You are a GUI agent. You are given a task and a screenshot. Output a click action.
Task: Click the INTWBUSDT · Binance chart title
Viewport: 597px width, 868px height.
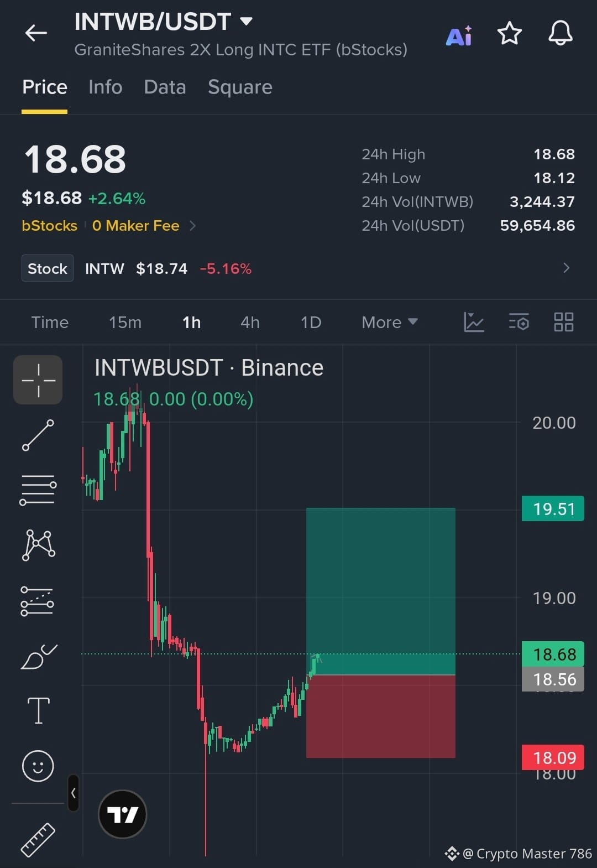[x=209, y=368]
